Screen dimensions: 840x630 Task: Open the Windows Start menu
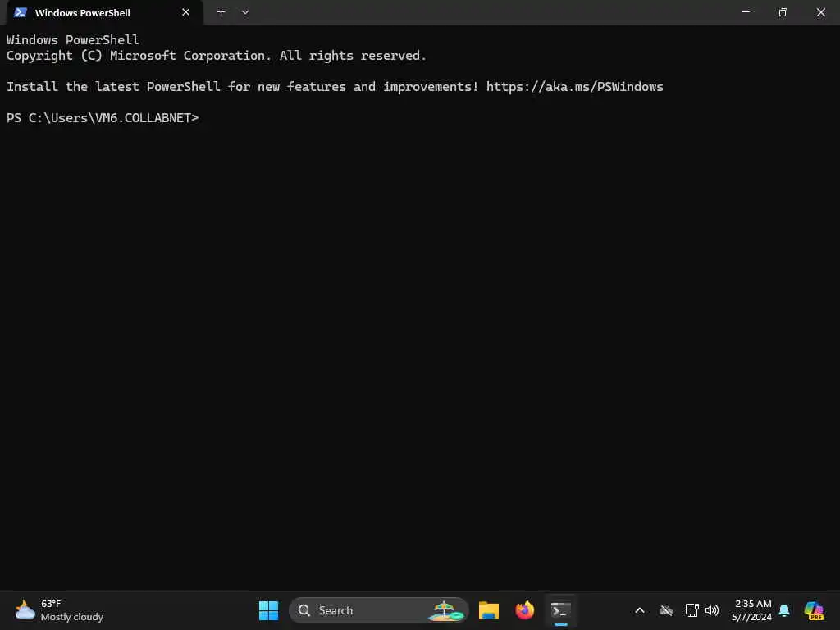point(268,610)
